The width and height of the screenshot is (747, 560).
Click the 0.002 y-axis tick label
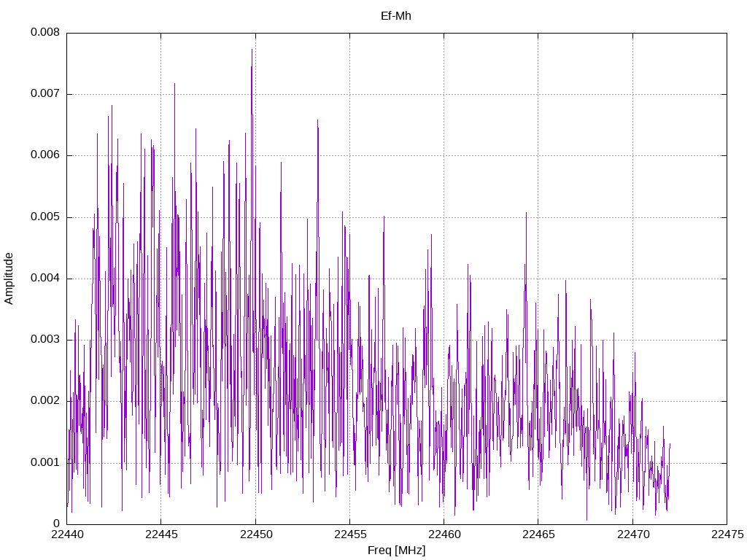(44, 401)
